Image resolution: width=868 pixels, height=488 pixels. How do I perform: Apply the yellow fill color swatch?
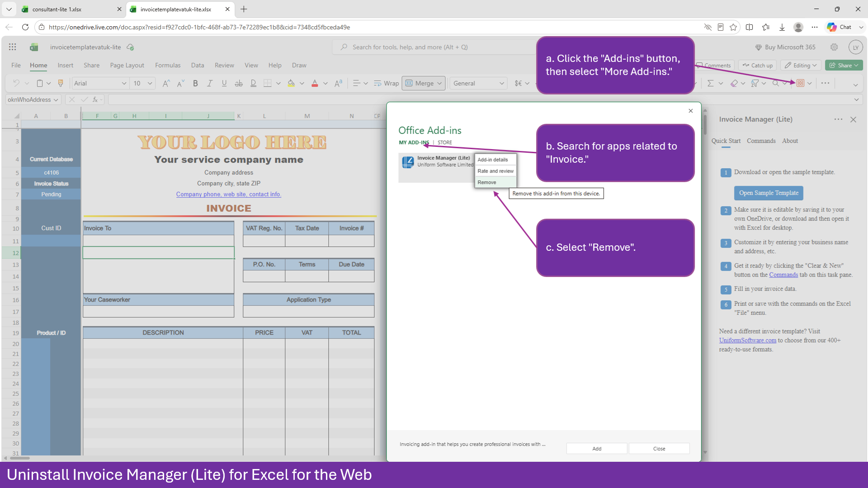pyautogui.click(x=291, y=83)
